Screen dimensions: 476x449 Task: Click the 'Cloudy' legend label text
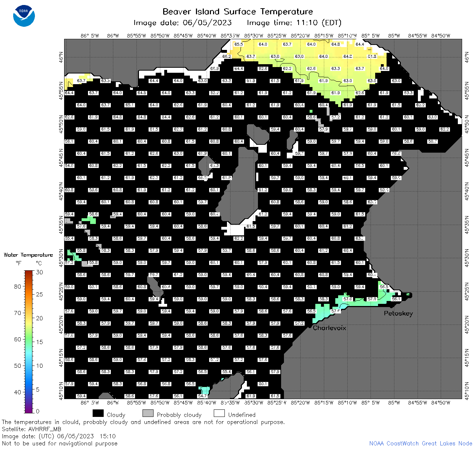pyautogui.click(x=116, y=415)
